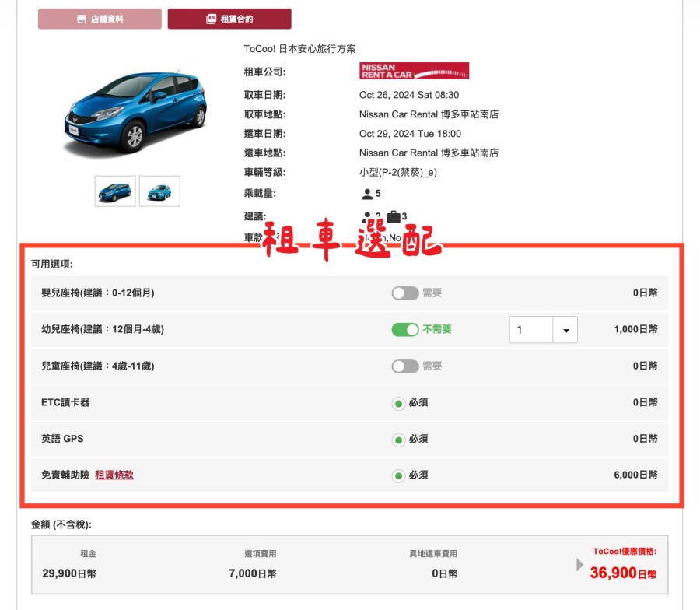This screenshot has width=700, height=610.
Task: Click the 7,000日幣 options fee value
Action: pyautogui.click(x=252, y=574)
